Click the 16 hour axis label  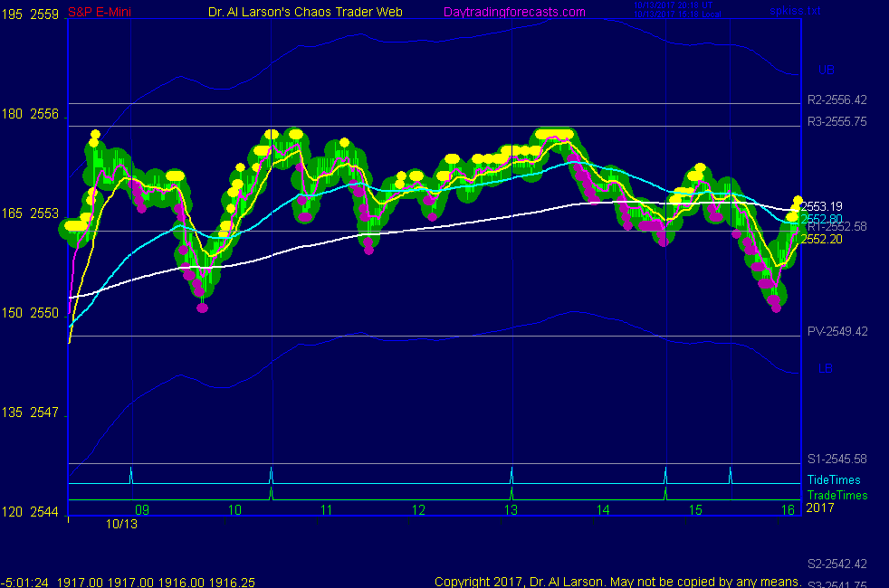click(x=789, y=510)
